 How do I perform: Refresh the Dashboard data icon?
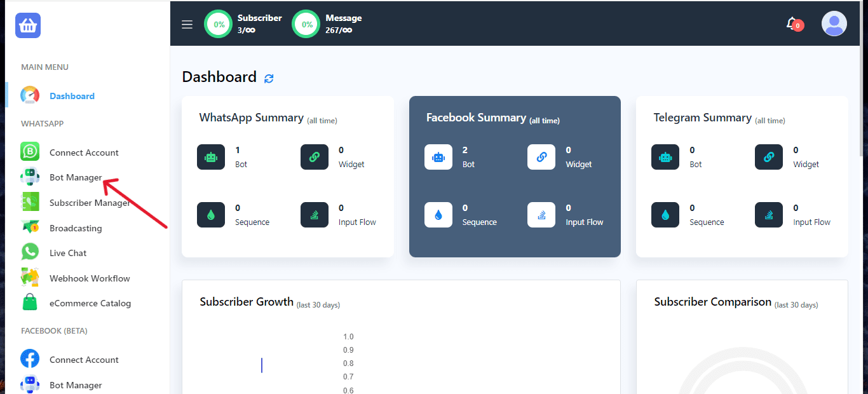pyautogui.click(x=269, y=78)
